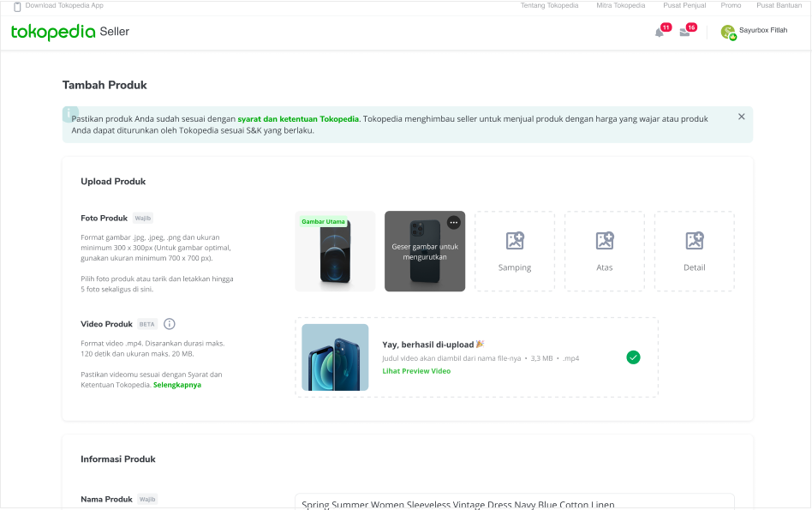Click the BETA badge next to Video Produk
Screen dimensions: 812x510
[147, 324]
